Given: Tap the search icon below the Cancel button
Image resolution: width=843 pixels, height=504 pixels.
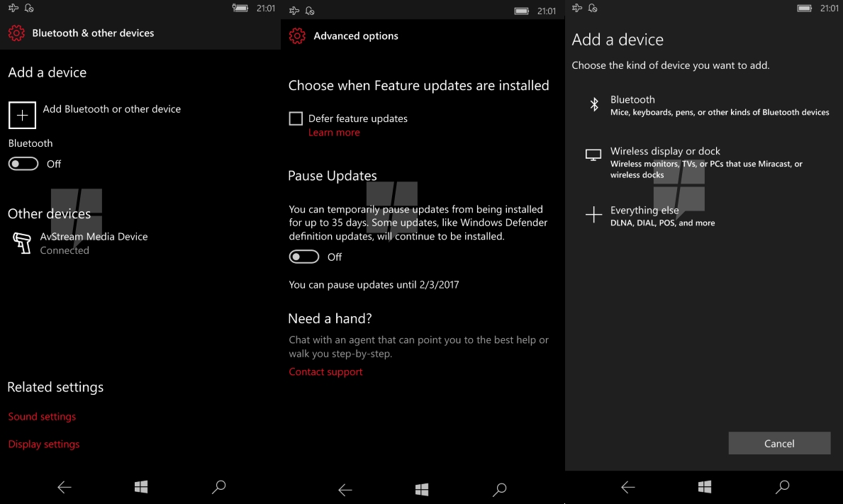Looking at the screenshot, I should click(782, 487).
